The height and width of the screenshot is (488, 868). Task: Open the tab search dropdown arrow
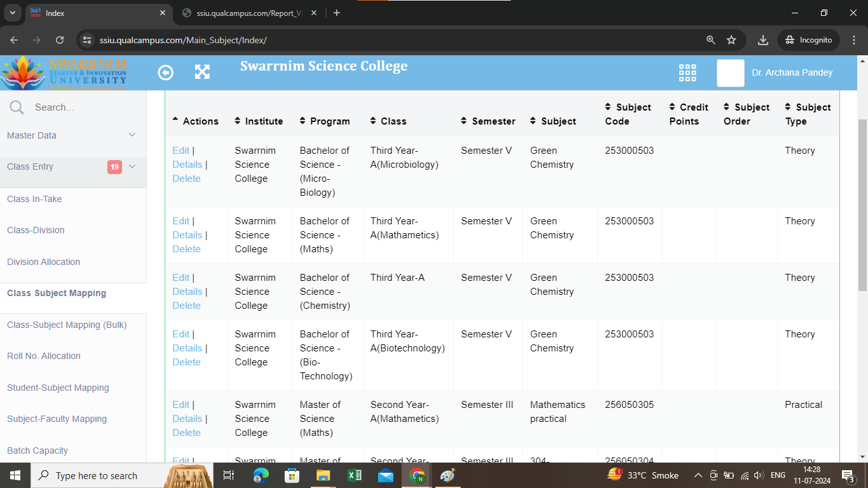(x=13, y=13)
